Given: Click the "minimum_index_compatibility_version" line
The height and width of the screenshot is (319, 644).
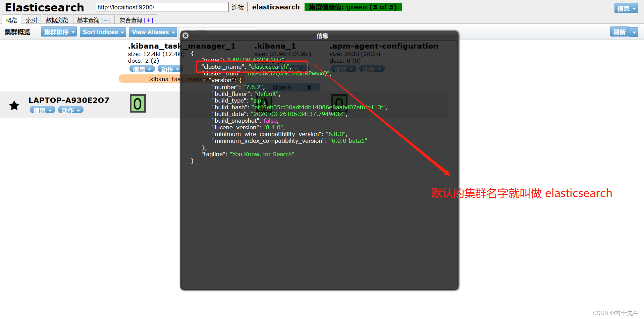Looking at the screenshot, I should coord(289,141).
